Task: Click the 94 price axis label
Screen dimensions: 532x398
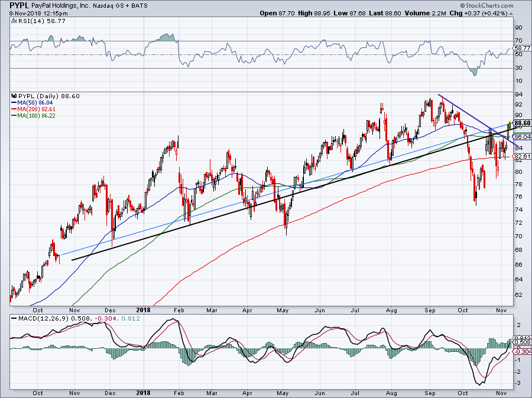Action: [519, 95]
